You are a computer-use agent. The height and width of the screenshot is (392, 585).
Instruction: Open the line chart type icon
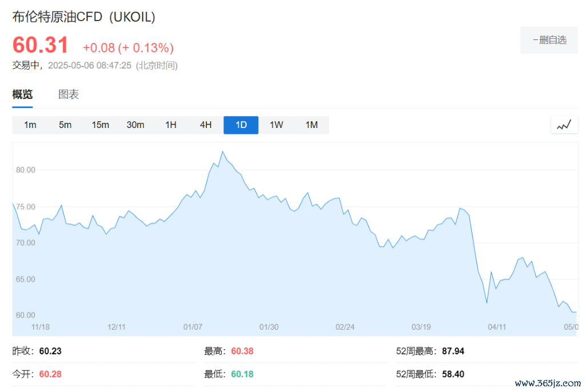point(564,125)
